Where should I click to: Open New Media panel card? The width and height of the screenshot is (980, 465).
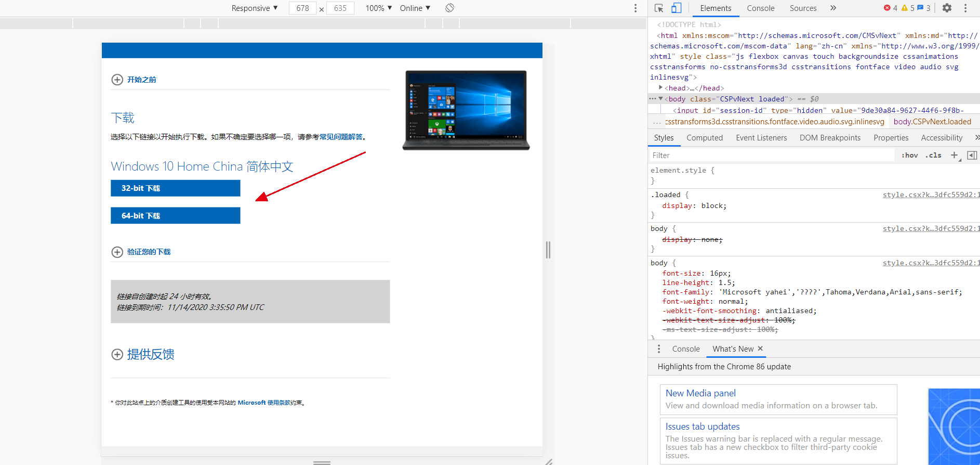point(778,399)
